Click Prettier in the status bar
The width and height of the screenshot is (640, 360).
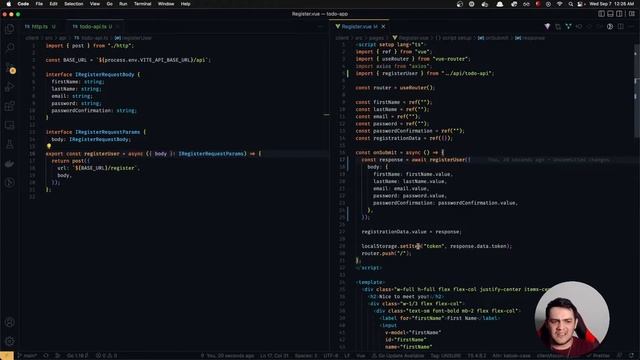[x=598, y=356]
